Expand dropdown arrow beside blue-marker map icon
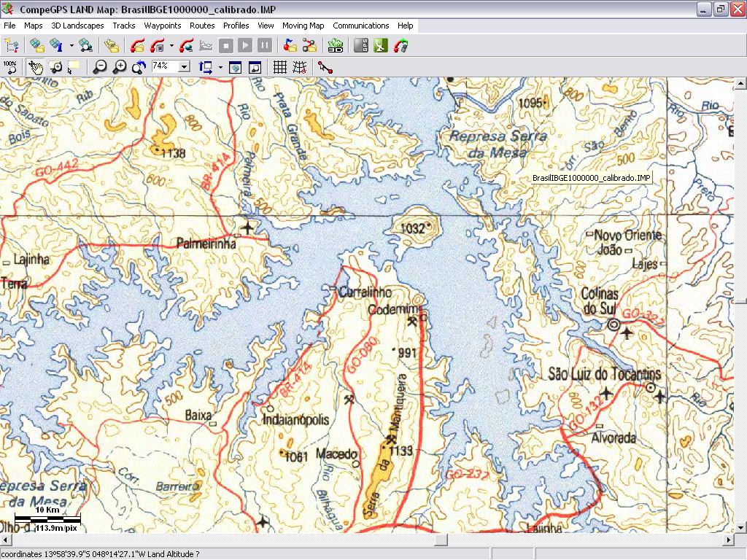Screen dimensions: 747x560 click(x=71, y=46)
